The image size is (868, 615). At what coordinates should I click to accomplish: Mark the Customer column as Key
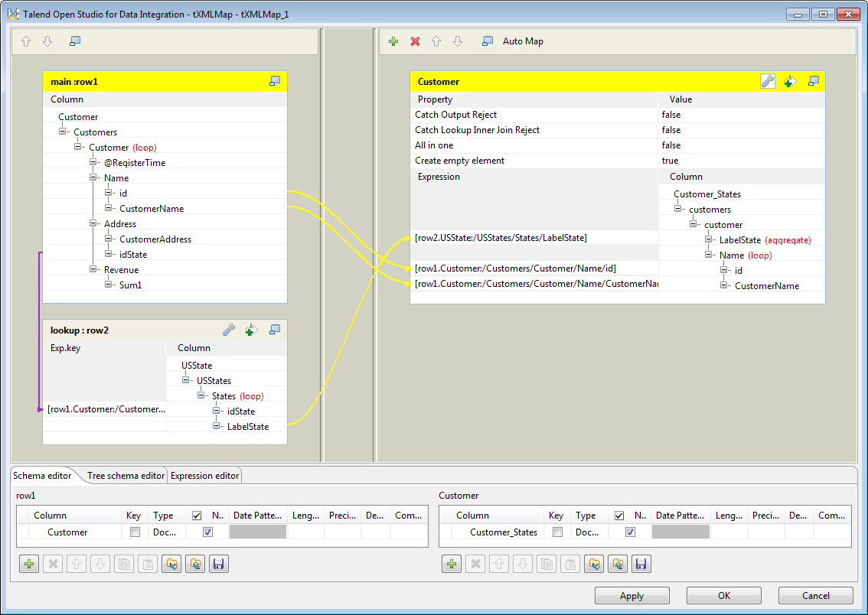click(x=134, y=532)
